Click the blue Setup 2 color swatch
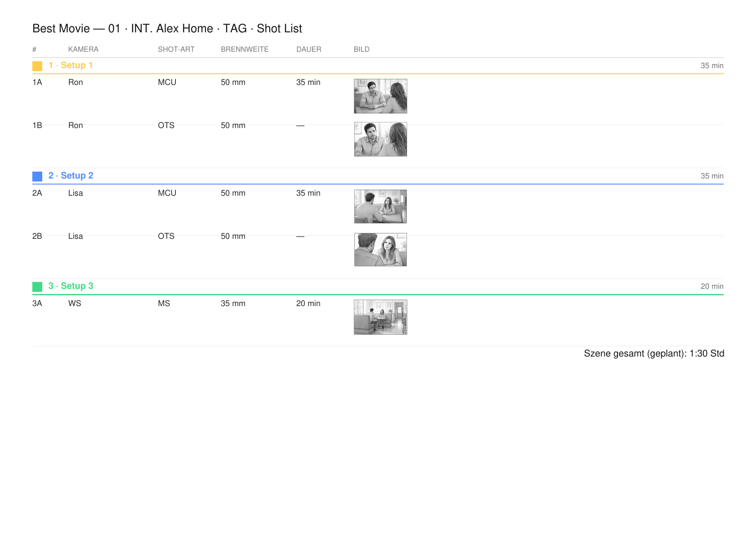 click(37, 176)
